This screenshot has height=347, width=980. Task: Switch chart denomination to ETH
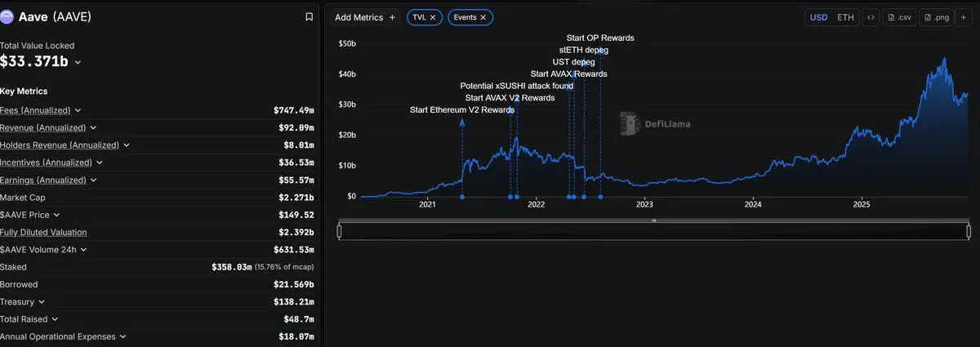(846, 17)
